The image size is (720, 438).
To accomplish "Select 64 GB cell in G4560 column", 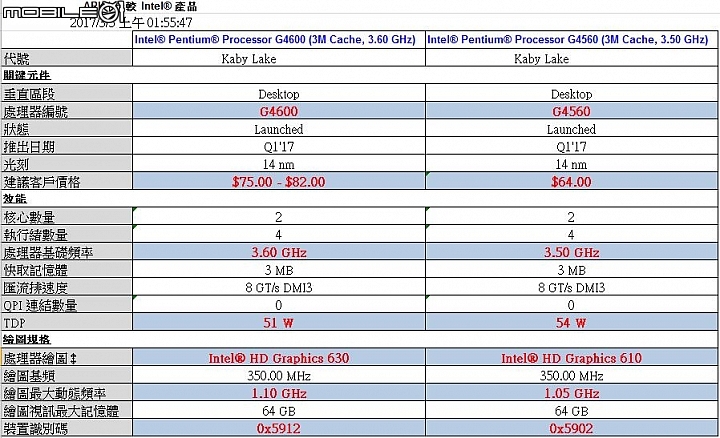I will point(571,411).
